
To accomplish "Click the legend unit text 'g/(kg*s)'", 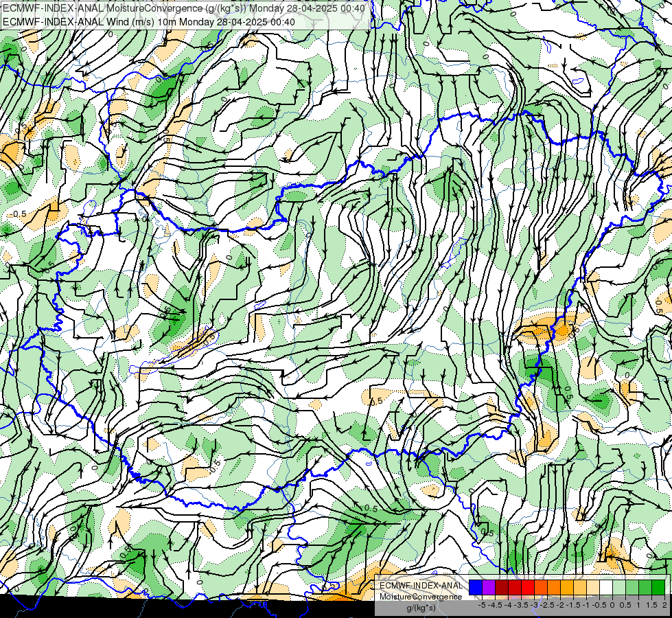I will [421, 608].
